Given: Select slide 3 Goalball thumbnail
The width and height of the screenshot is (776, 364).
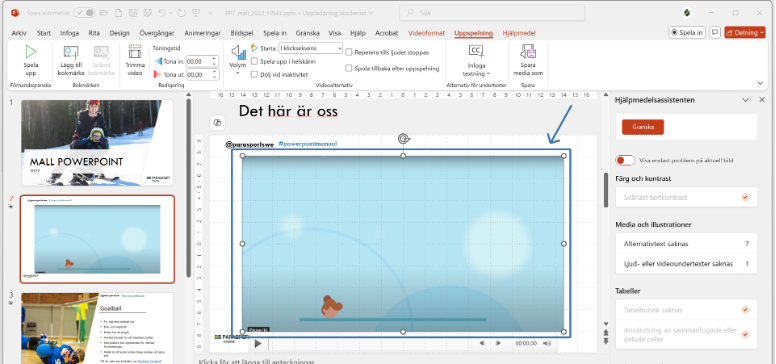Looking at the screenshot, I should (x=97, y=328).
